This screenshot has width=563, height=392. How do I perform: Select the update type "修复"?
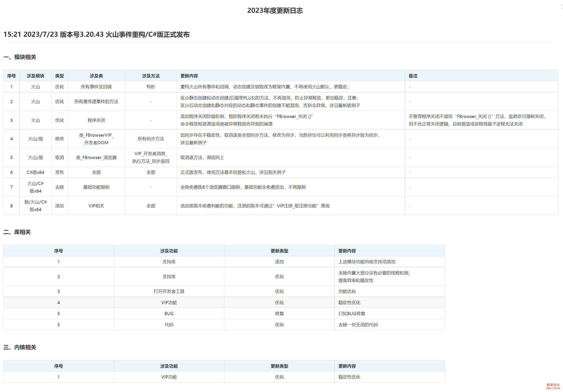coord(279,314)
